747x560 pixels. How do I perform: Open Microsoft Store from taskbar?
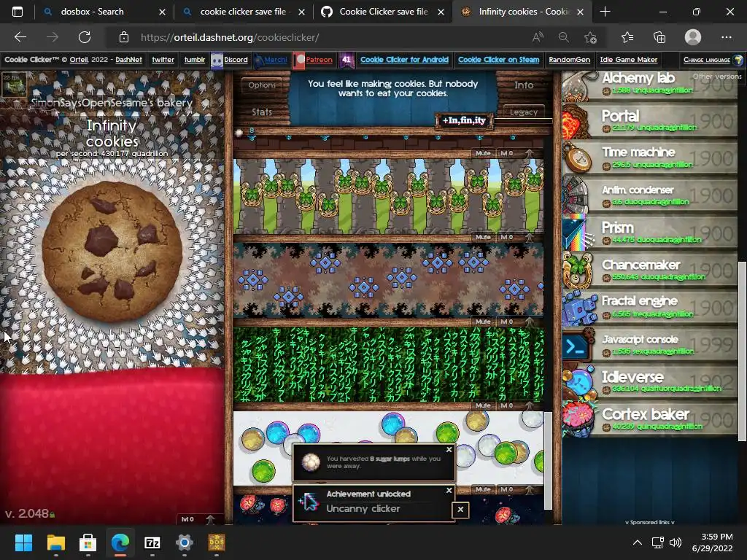coord(88,542)
